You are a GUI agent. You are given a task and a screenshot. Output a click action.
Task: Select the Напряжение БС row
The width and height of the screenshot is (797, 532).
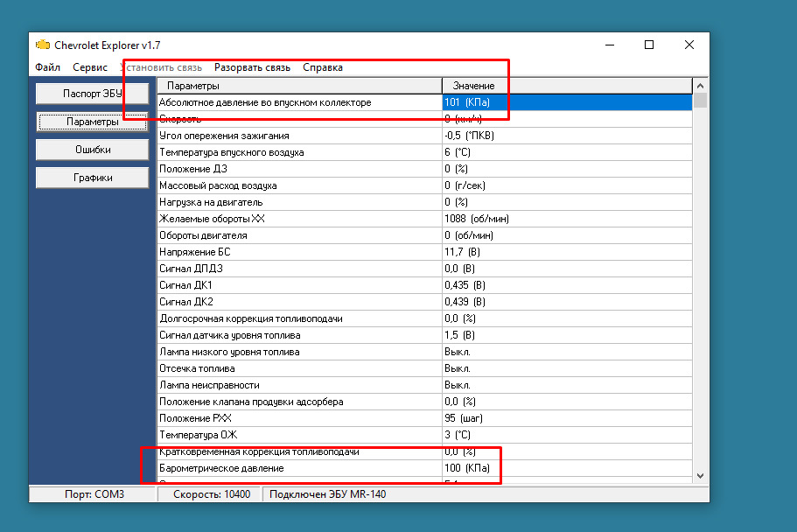click(424, 252)
